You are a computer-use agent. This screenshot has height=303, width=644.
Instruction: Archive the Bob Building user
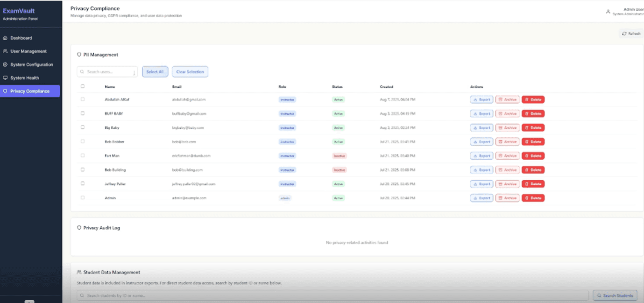click(x=507, y=170)
